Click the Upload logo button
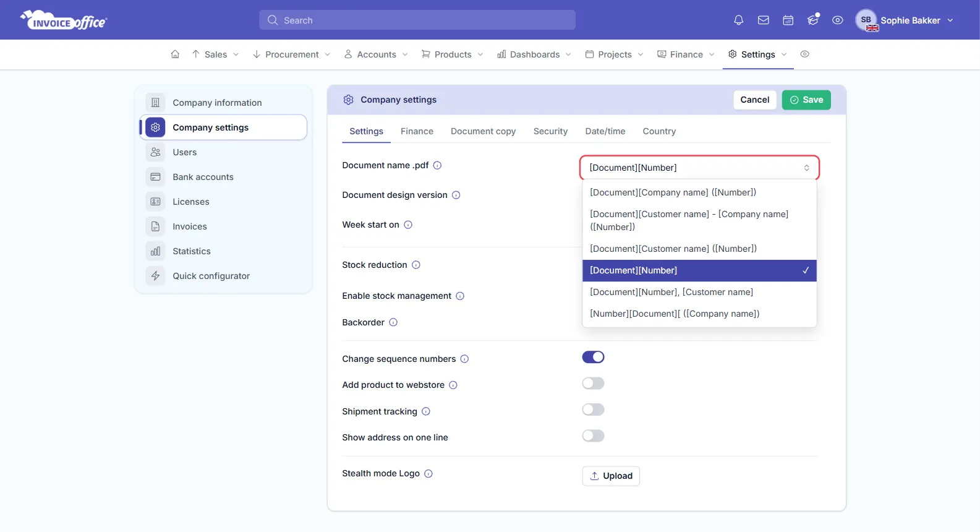Screen dimensions: 980x532 (x=611, y=476)
